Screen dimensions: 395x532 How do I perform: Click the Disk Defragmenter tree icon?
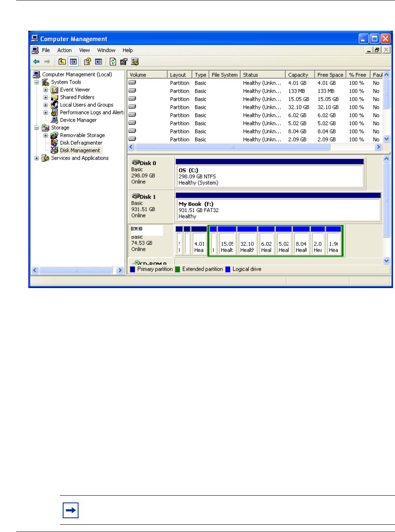coord(54,143)
